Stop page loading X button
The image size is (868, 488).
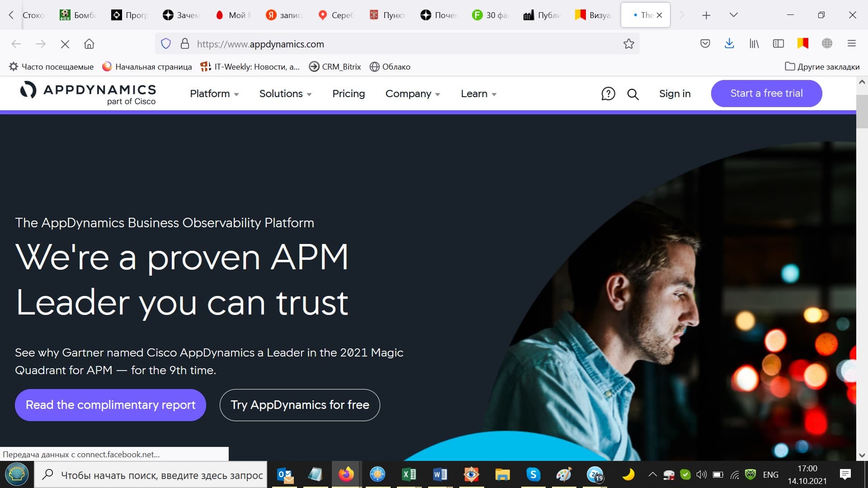(65, 44)
